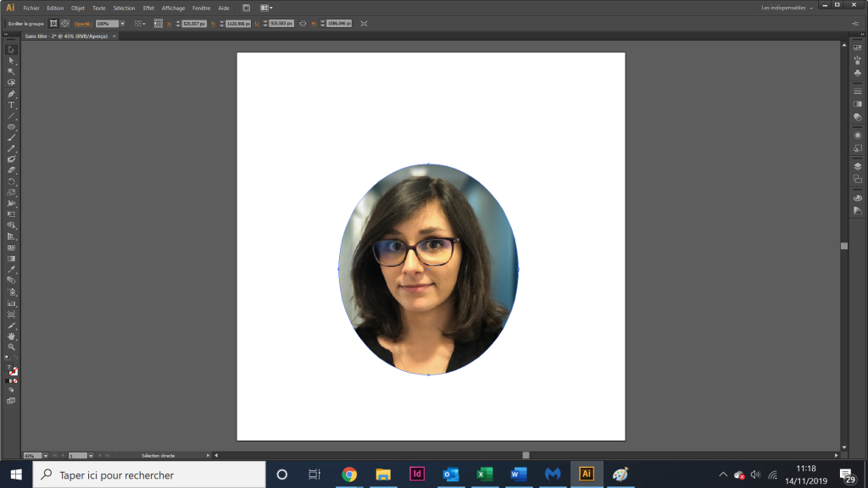Image resolution: width=868 pixels, height=488 pixels.
Task: Toggle the constrain width and height link
Action: coord(303,24)
